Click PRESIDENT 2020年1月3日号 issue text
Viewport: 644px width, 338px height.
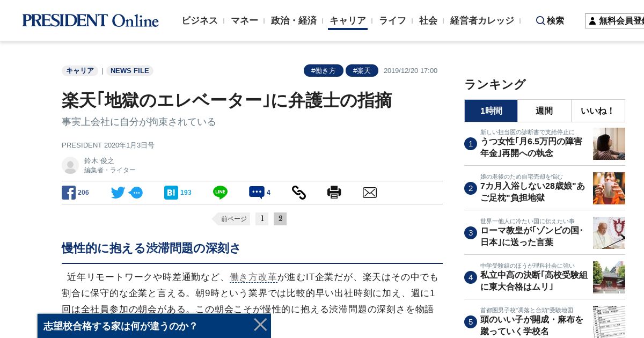[x=108, y=145]
